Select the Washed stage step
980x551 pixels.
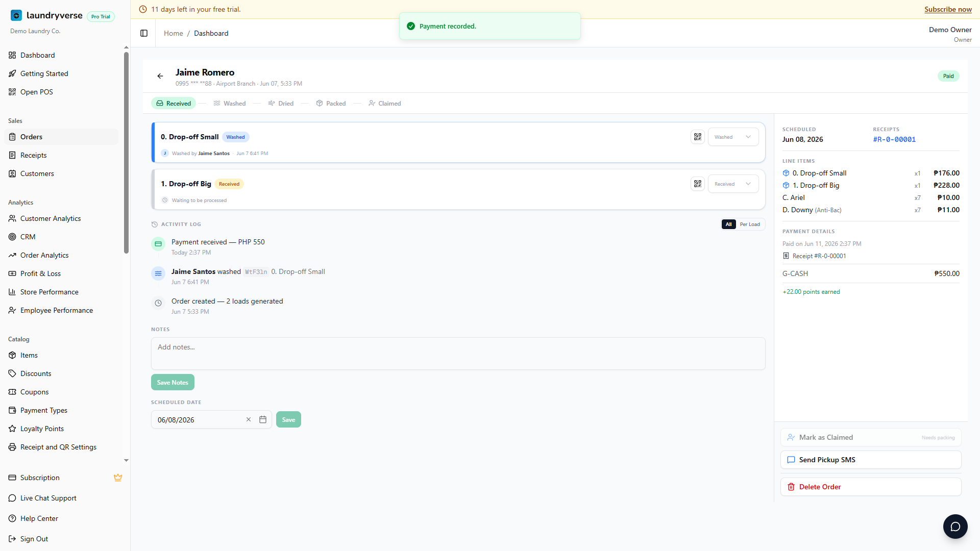[230, 103]
